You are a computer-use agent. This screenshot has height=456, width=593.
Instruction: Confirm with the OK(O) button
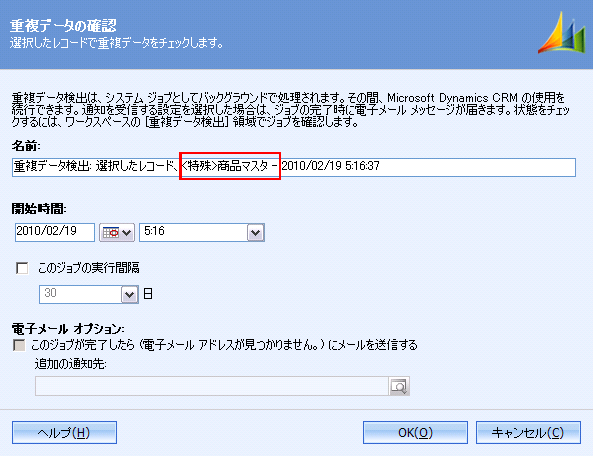tap(415, 433)
